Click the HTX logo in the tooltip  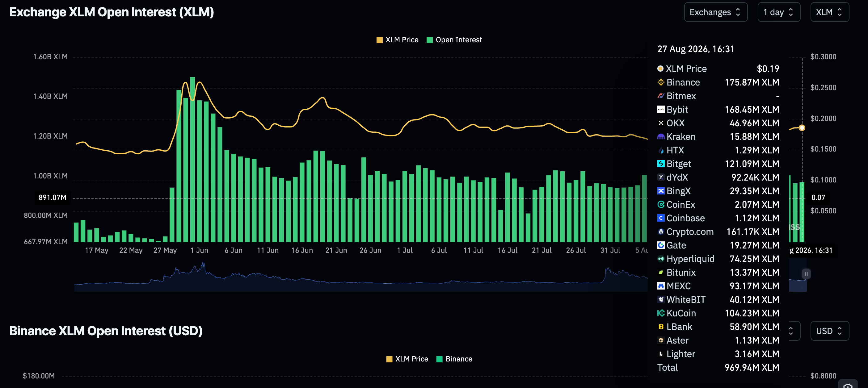(661, 150)
